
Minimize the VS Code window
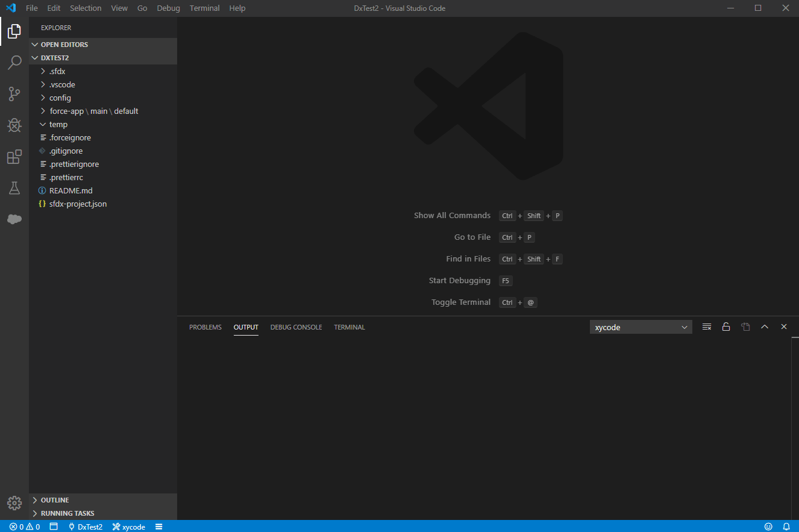pyautogui.click(x=730, y=8)
